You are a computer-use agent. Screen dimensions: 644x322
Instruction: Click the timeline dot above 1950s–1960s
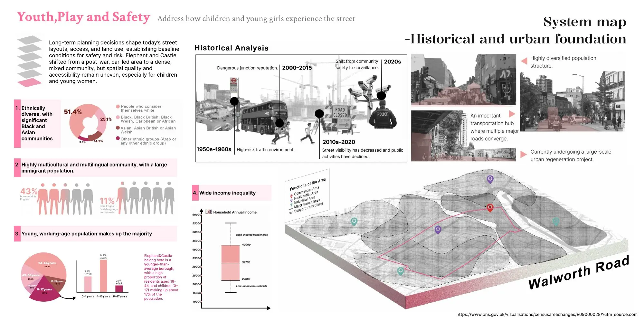[234, 101]
